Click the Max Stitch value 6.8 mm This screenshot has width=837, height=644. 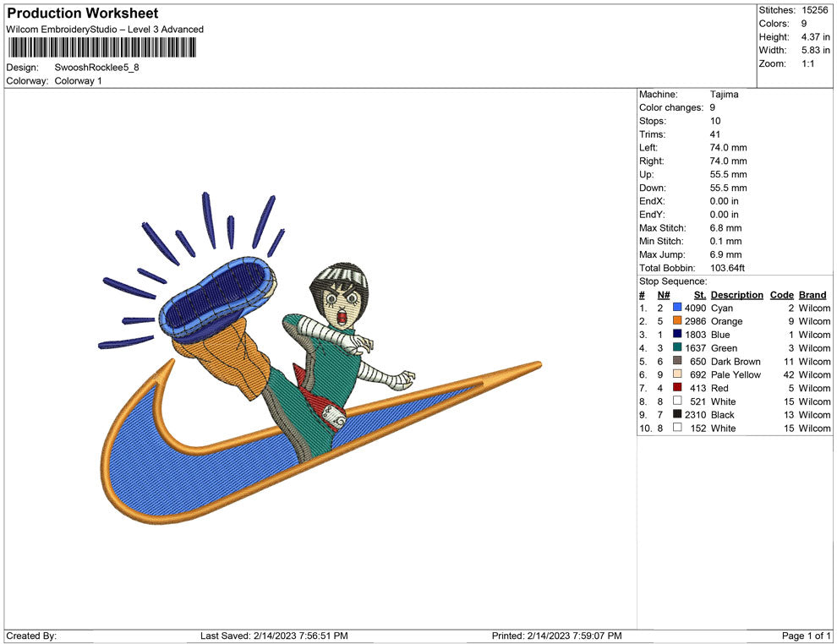click(725, 228)
